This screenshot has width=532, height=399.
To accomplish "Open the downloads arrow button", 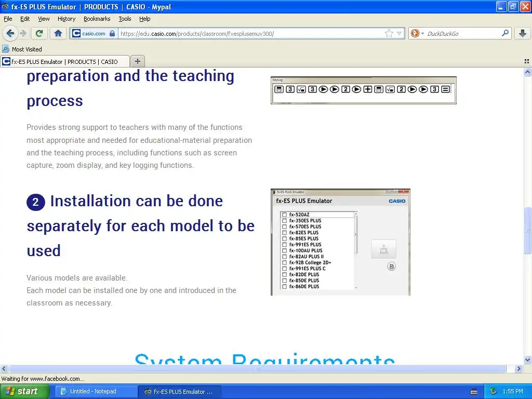I will point(523,33).
